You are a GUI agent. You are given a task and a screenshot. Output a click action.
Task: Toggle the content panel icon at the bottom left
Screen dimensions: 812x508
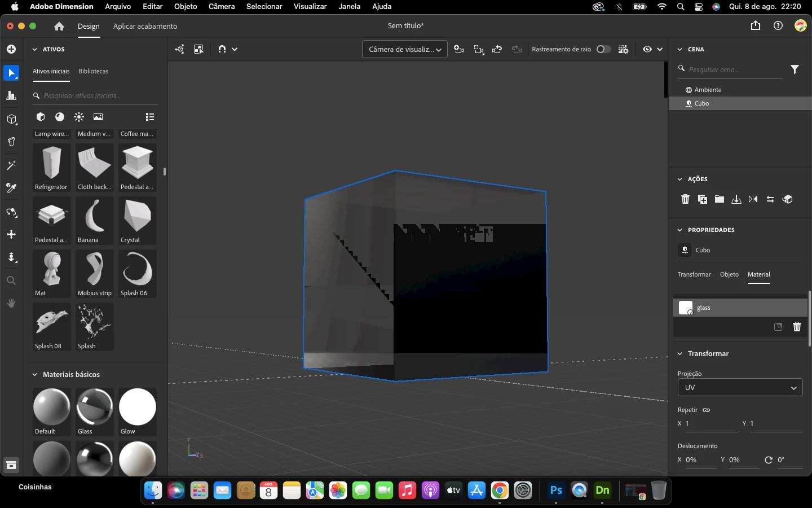[x=11, y=465]
